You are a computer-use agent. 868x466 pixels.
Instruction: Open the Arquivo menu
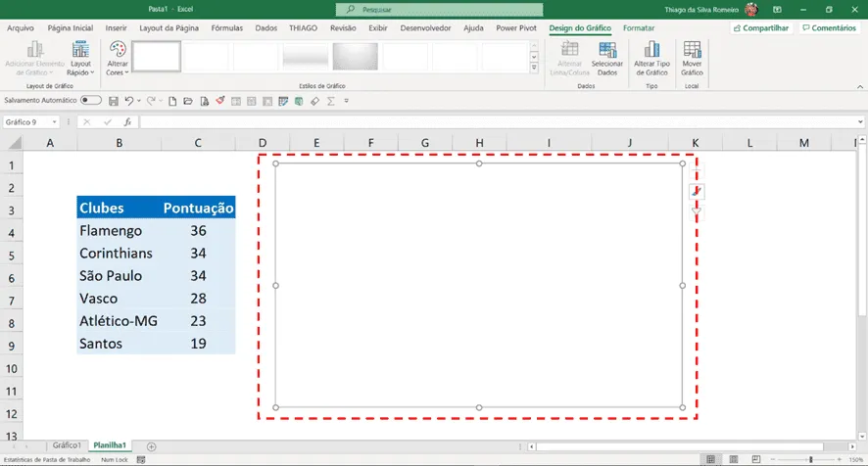(x=21, y=27)
